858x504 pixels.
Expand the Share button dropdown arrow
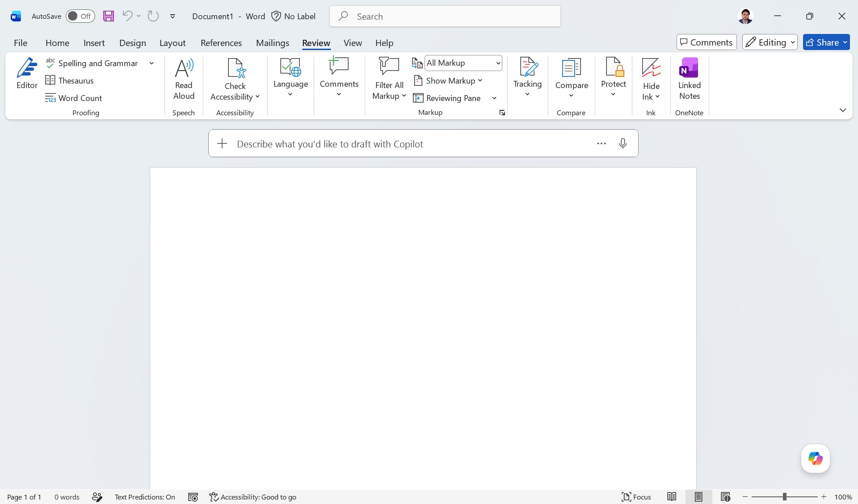845,42
